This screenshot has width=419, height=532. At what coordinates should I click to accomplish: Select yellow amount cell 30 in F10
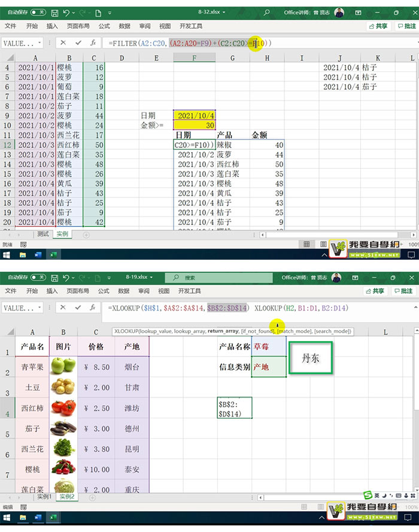195,125
